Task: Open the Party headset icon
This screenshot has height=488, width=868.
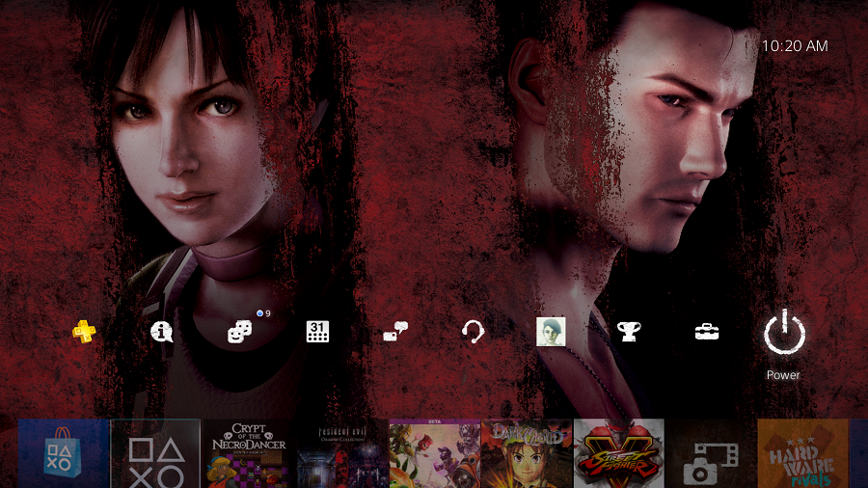Action: pos(474,332)
